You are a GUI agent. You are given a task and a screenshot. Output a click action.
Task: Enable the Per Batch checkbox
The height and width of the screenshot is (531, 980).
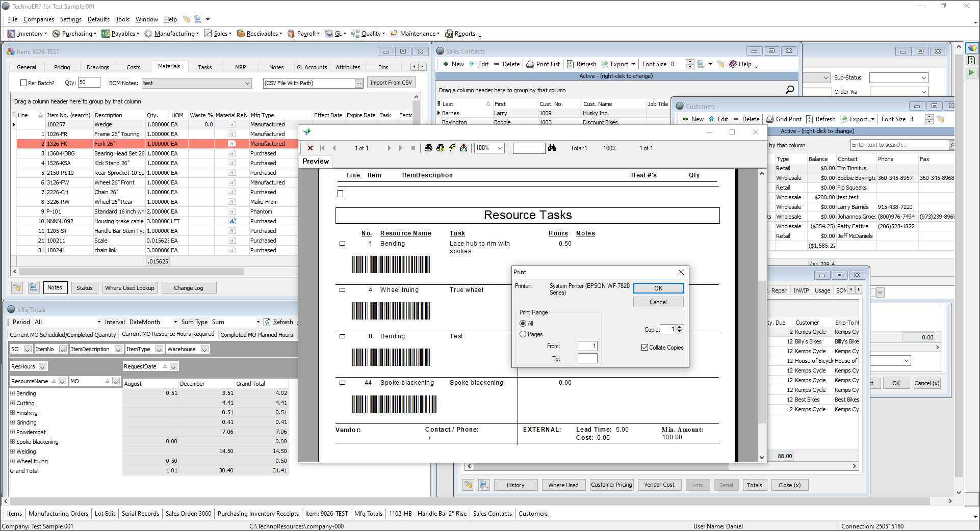tap(23, 83)
